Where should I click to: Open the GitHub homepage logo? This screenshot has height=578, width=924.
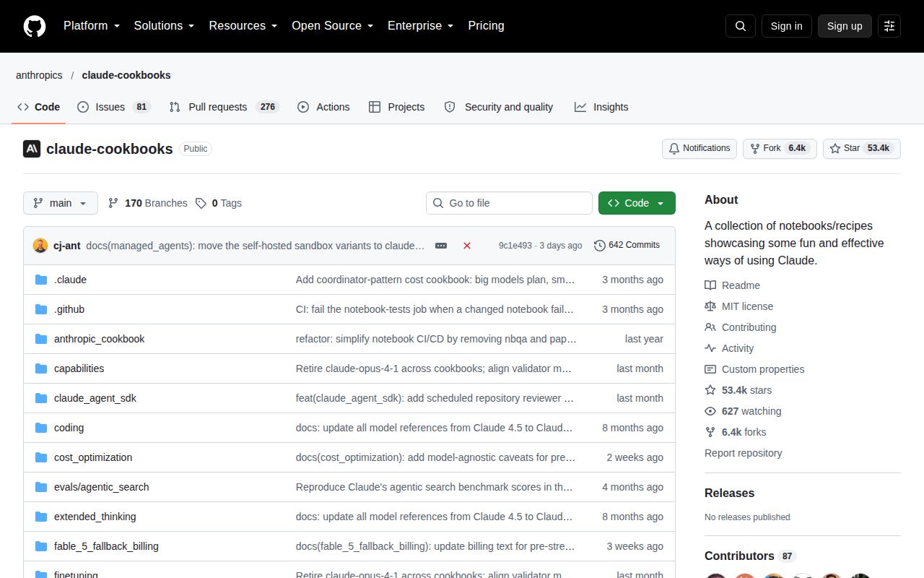pos(35,26)
